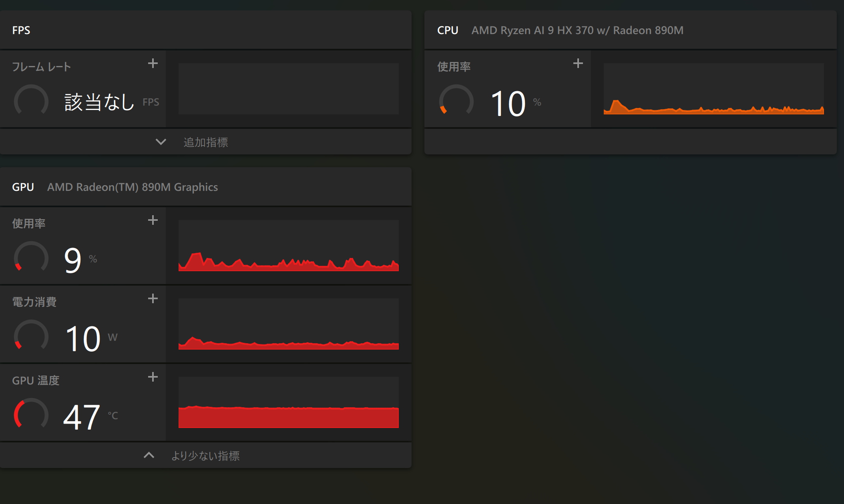Click the CPU usage circular gauge
This screenshot has height=504, width=844.
[456, 101]
